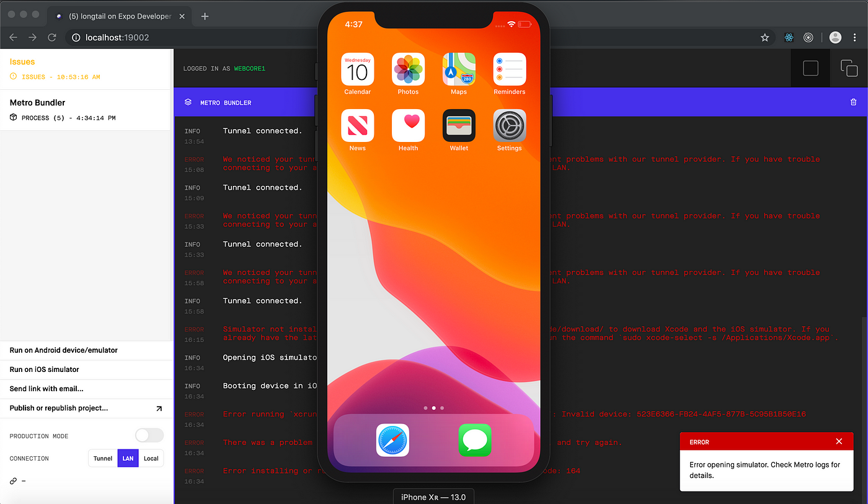Click 'Opening iOS simulato' log line
The width and height of the screenshot is (868, 504).
click(x=270, y=358)
